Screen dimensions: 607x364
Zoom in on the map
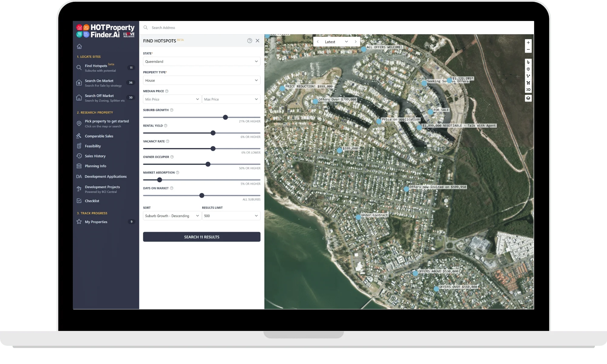coord(528,43)
